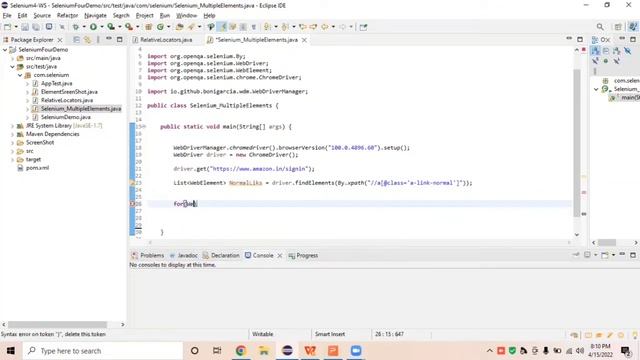This screenshot has width=640, height=360.
Task: Click the Next Annotation toolbar icon
Action: [267, 27]
